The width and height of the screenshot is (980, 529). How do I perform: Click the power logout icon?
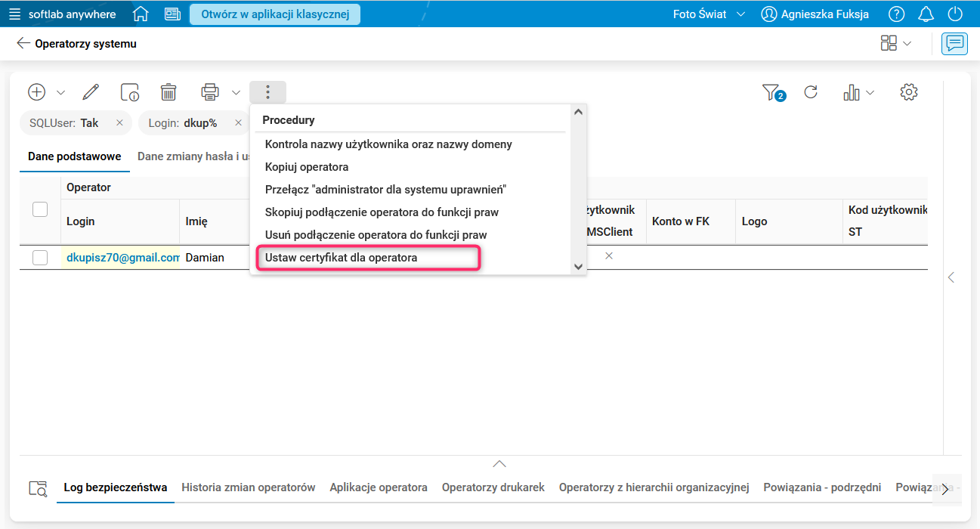(x=955, y=14)
